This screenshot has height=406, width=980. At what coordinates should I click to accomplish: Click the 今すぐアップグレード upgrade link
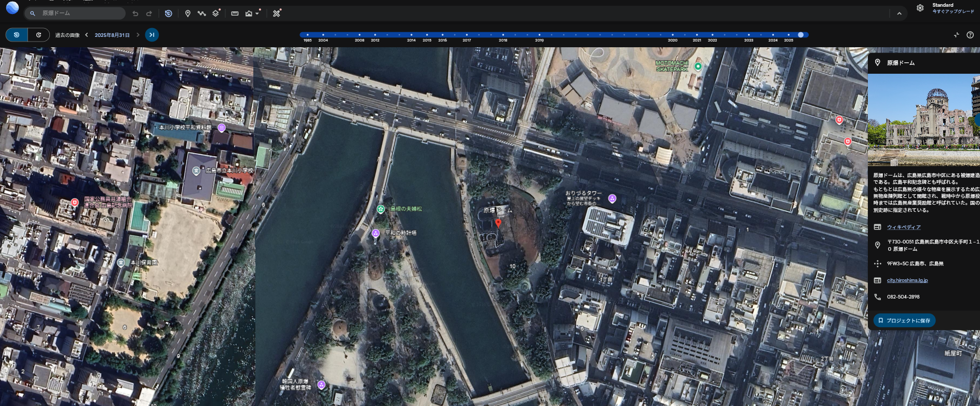pos(953,11)
